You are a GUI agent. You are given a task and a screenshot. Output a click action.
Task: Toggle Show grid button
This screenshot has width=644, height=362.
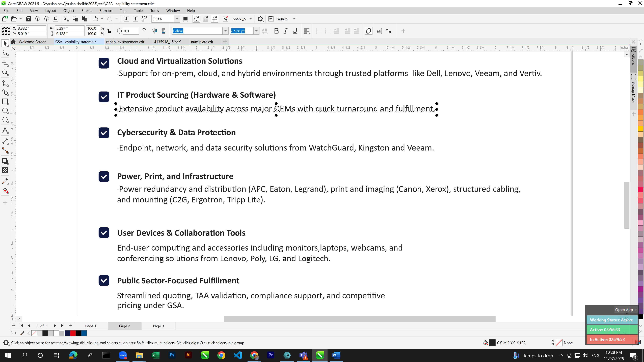point(205,19)
